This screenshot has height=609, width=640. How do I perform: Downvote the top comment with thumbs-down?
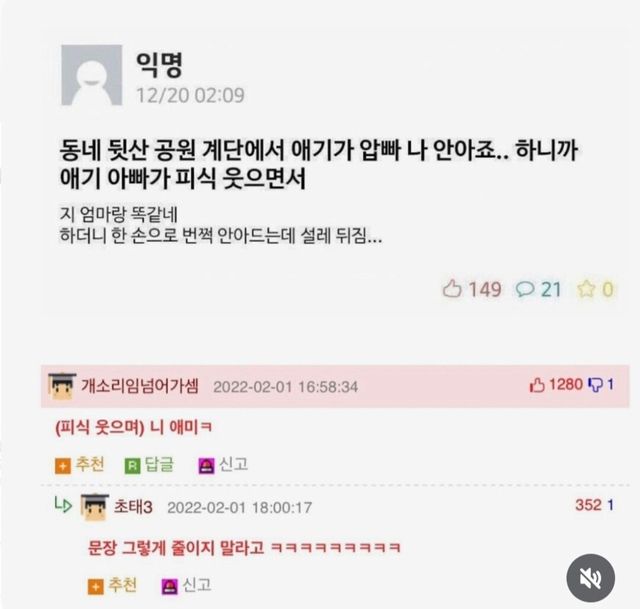click(601, 385)
